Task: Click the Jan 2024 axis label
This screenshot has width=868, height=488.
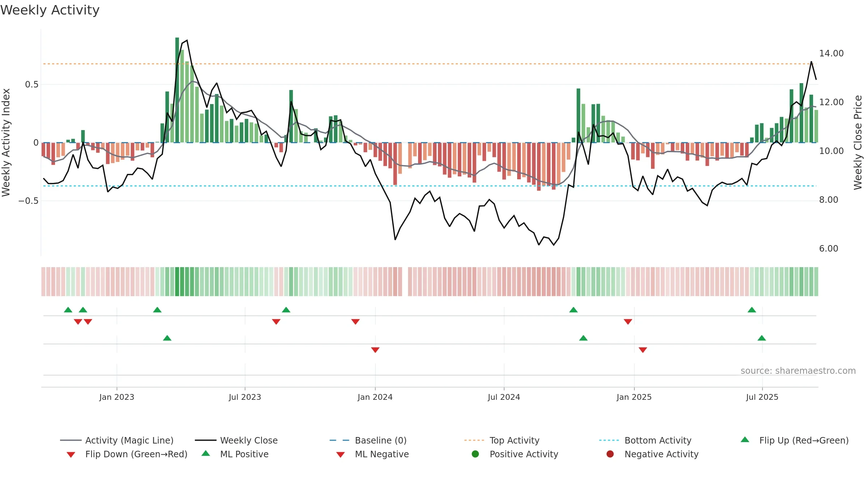Action: (x=375, y=397)
